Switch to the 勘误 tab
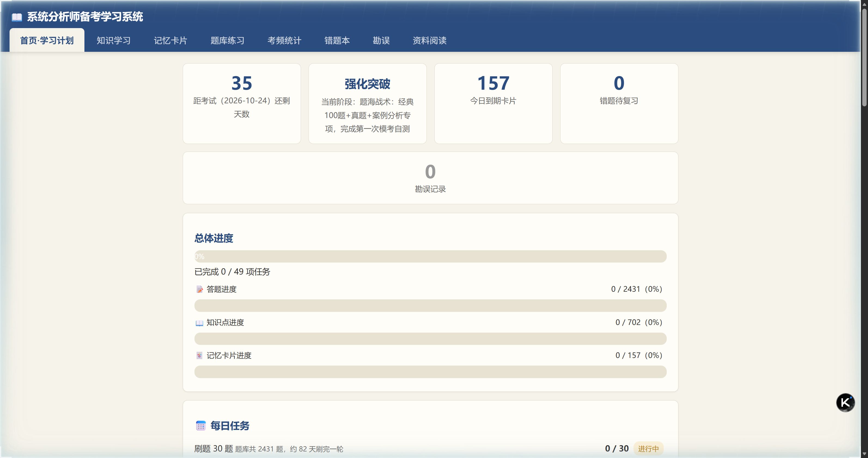Viewport: 868px width, 458px height. click(x=381, y=40)
